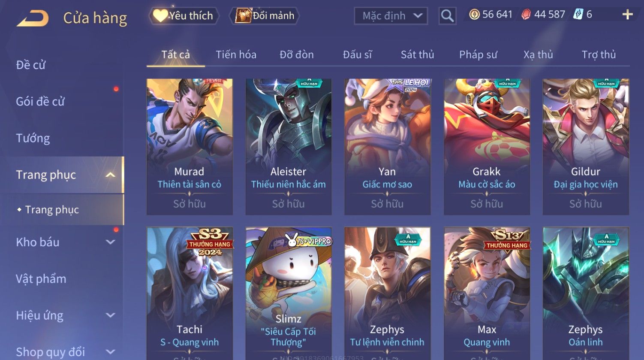The height and width of the screenshot is (360, 644).
Task: Switch to the Sát thủ tab
Action: (x=417, y=54)
